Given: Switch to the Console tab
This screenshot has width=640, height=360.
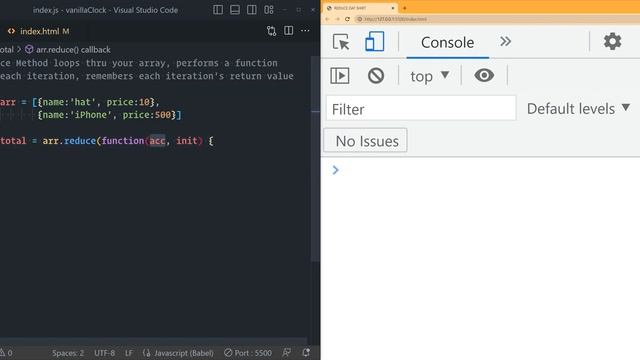Looking at the screenshot, I should point(447,42).
